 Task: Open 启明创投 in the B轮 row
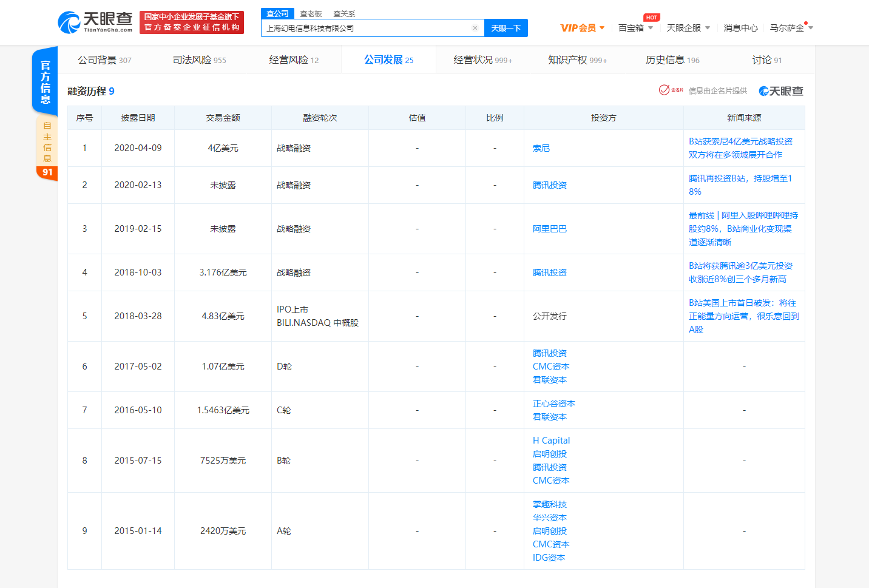(550, 454)
